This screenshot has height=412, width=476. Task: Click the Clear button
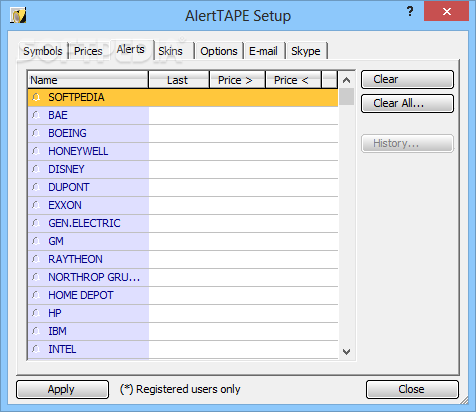click(407, 79)
